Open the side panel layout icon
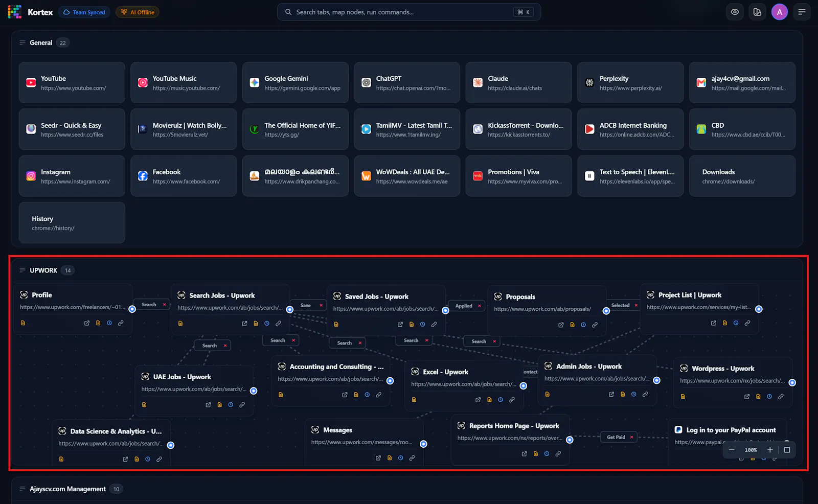 click(x=757, y=12)
